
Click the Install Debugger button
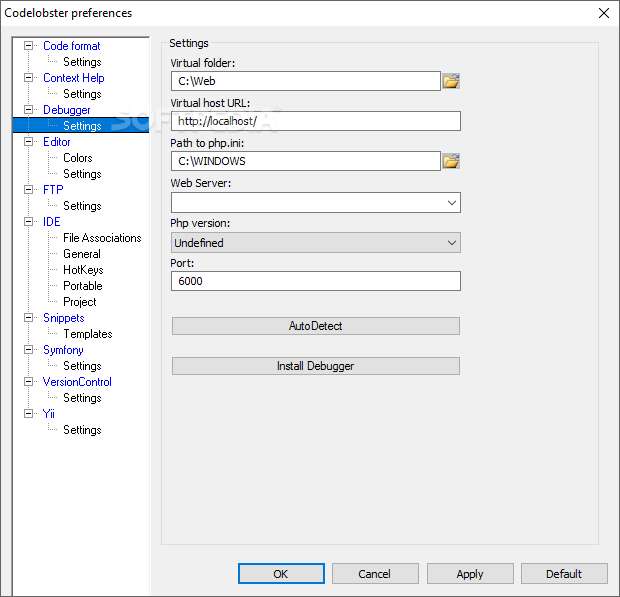pyautogui.click(x=316, y=366)
